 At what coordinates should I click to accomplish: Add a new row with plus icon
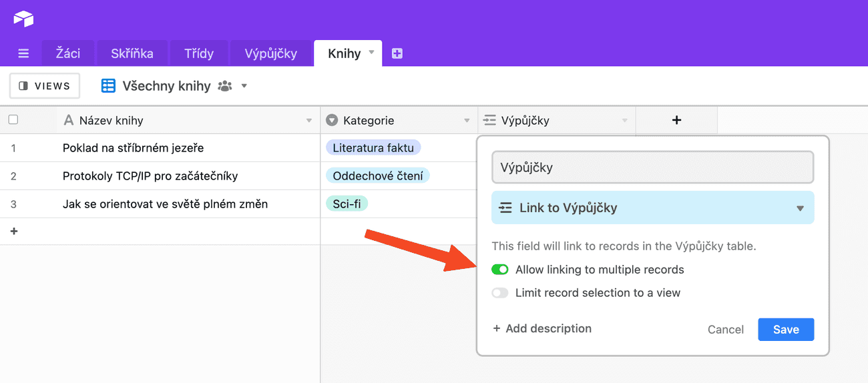coord(14,231)
